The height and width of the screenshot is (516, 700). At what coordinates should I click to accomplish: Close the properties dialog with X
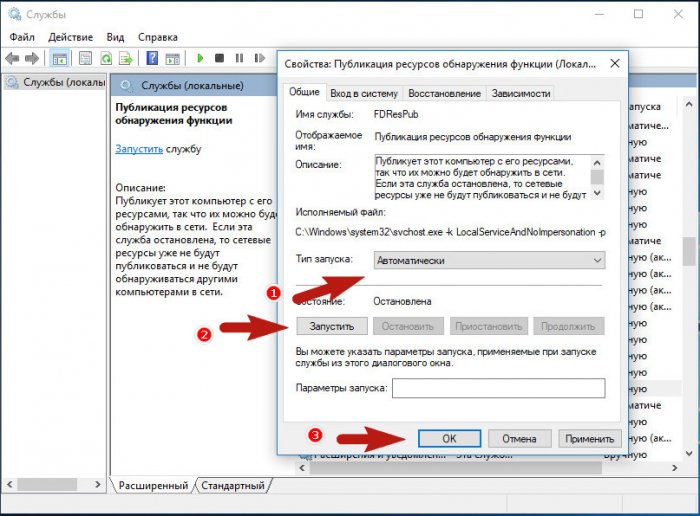(615, 64)
